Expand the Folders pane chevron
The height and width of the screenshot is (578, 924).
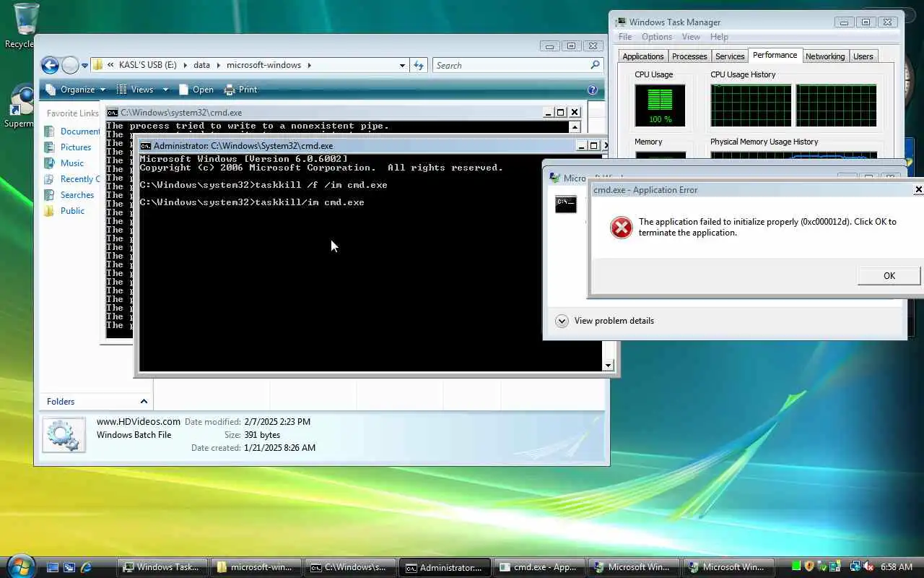point(144,402)
